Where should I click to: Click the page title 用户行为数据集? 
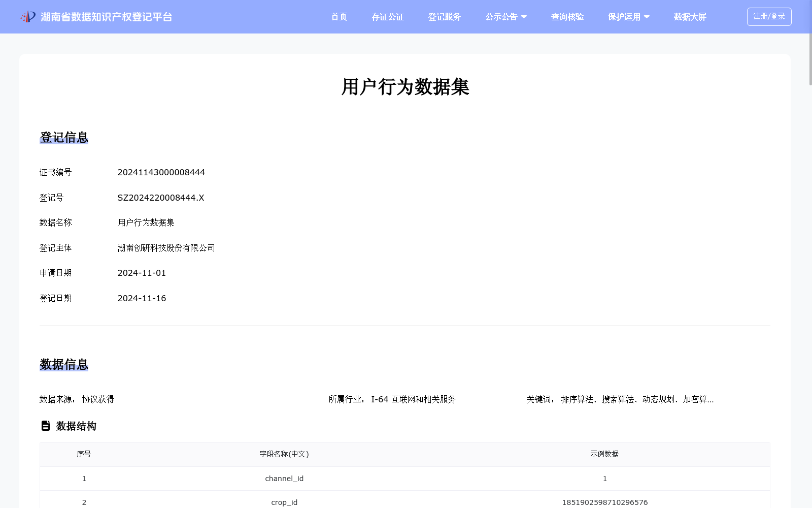click(405, 87)
